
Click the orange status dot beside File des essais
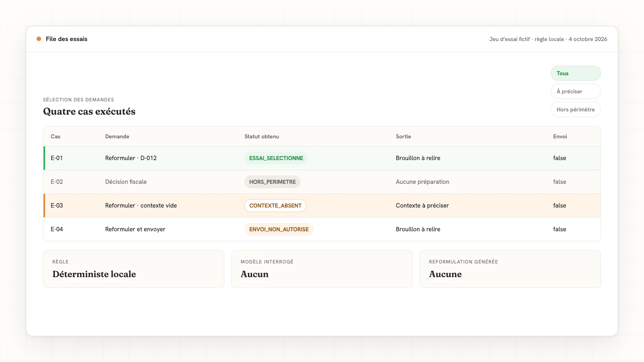[39, 39]
